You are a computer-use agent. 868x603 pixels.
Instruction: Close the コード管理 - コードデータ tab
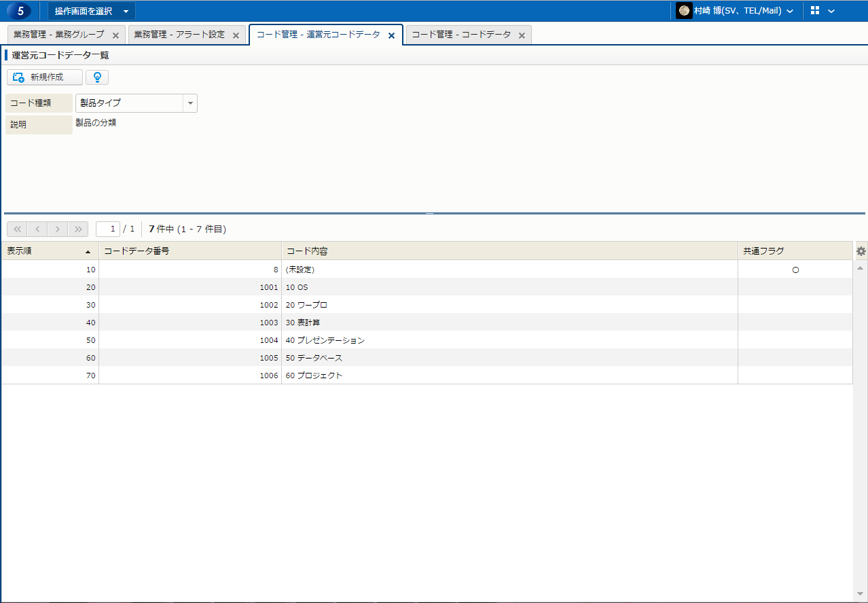(522, 35)
